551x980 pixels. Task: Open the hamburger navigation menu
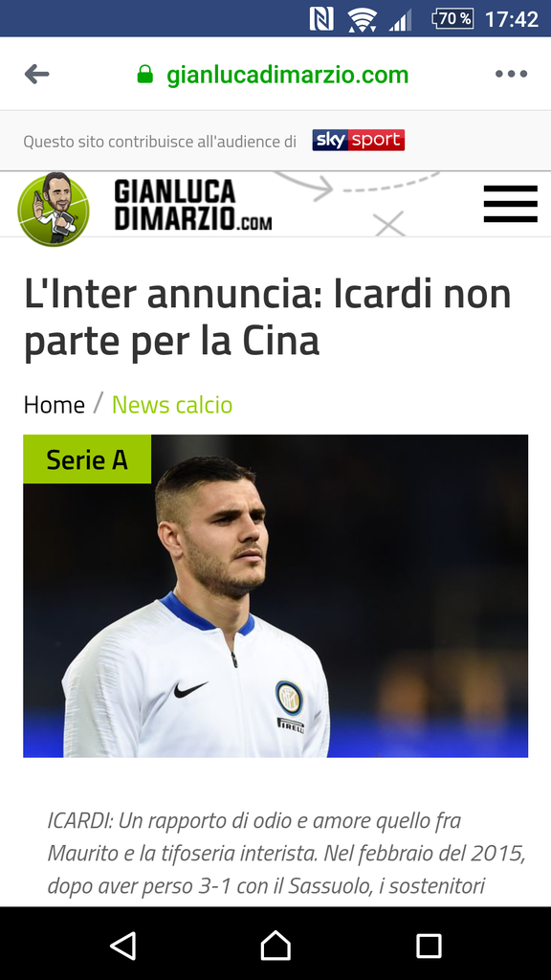point(511,204)
